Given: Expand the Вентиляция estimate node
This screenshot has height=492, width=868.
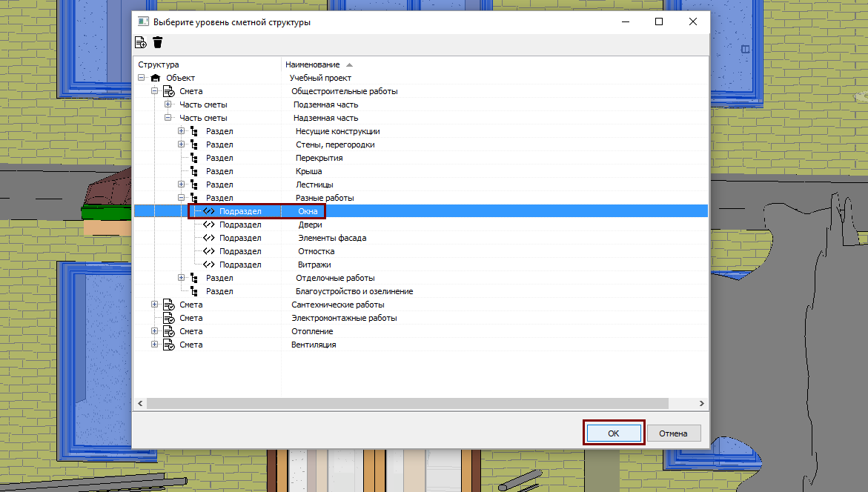Looking at the screenshot, I should pyautogui.click(x=154, y=345).
